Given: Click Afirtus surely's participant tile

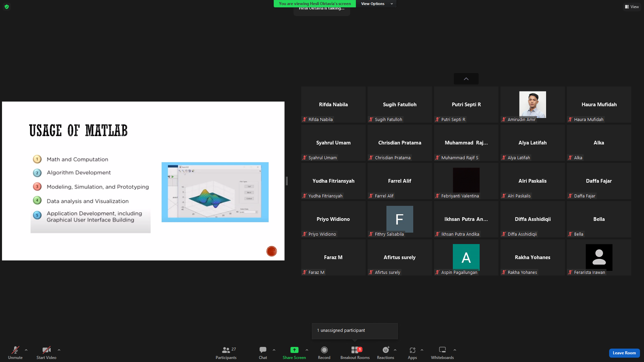Looking at the screenshot, I should [400, 257].
